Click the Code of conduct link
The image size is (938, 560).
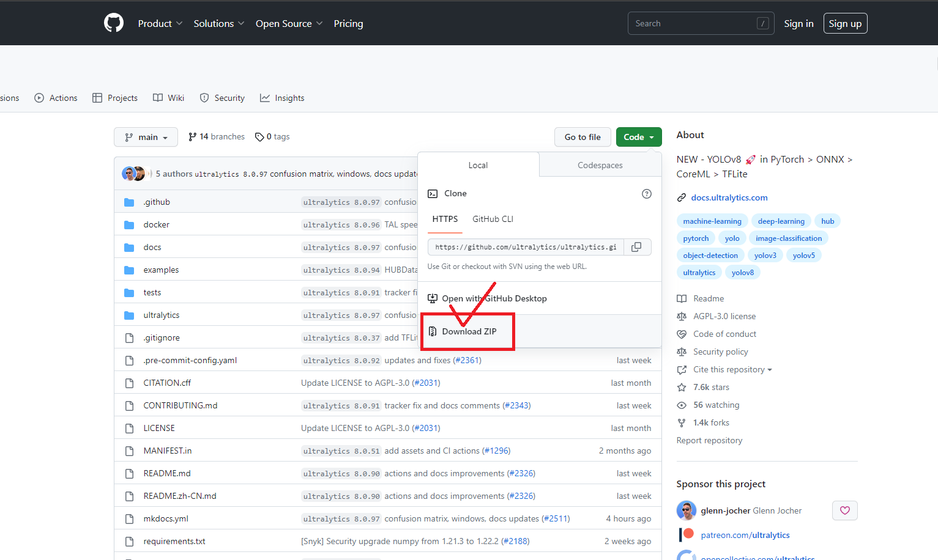(724, 334)
